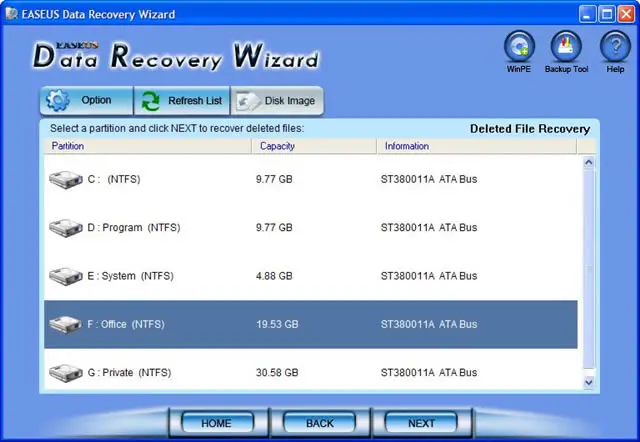Close the EASEUS Data Recovery Wizard window
640x442 pixels.
click(x=626, y=14)
